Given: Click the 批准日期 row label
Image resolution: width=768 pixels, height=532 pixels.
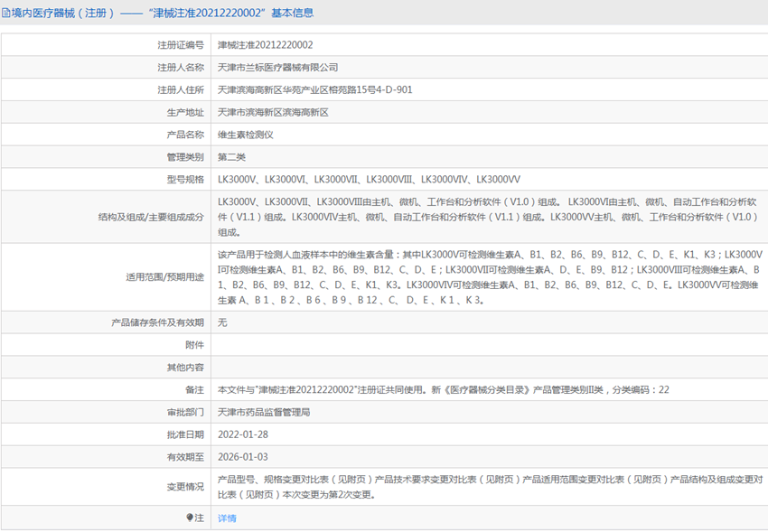Looking at the screenshot, I should tap(185, 434).
